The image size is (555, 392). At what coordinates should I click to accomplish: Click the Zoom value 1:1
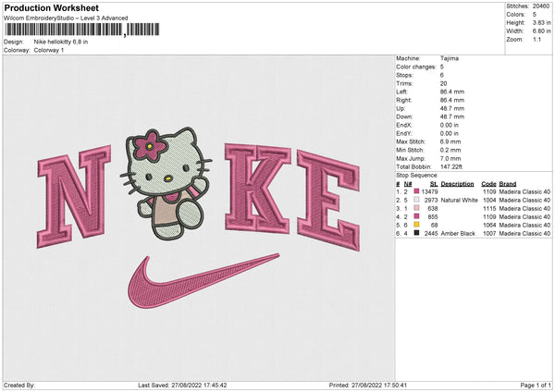point(536,39)
